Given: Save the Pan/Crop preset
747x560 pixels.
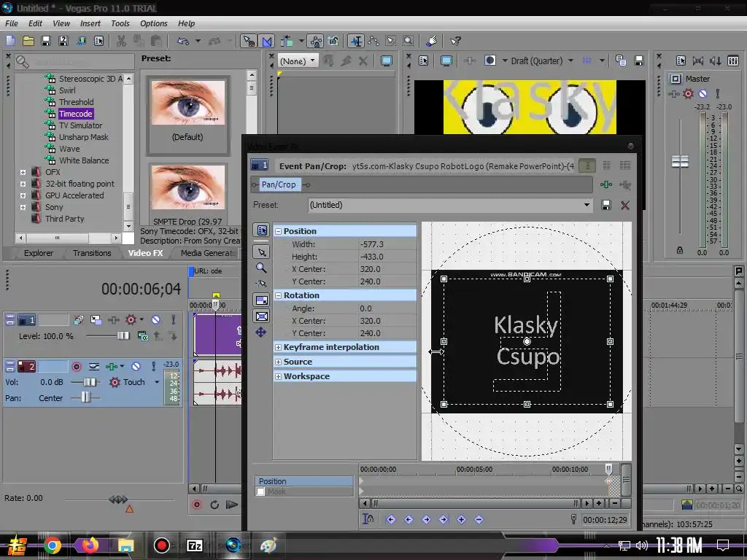Looking at the screenshot, I should tap(606, 205).
